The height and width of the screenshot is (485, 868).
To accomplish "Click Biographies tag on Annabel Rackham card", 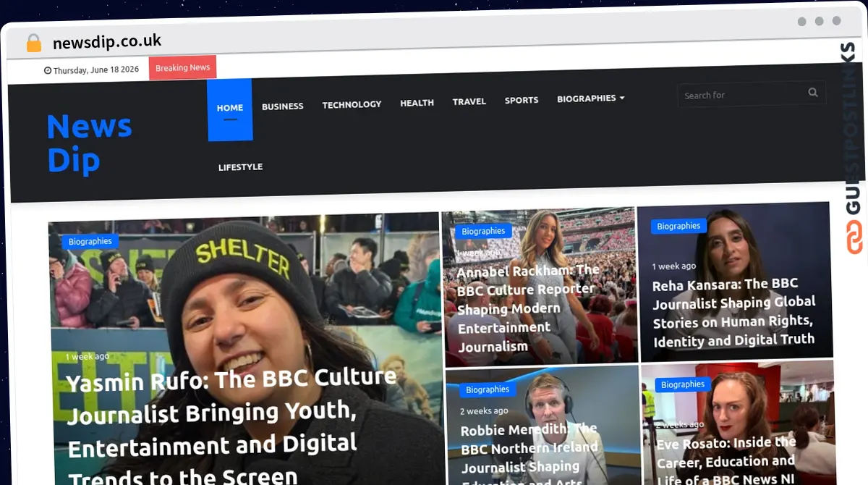I will point(483,232).
